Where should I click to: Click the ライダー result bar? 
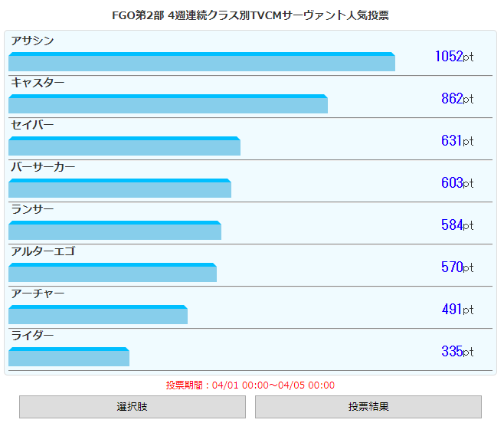tap(69, 357)
